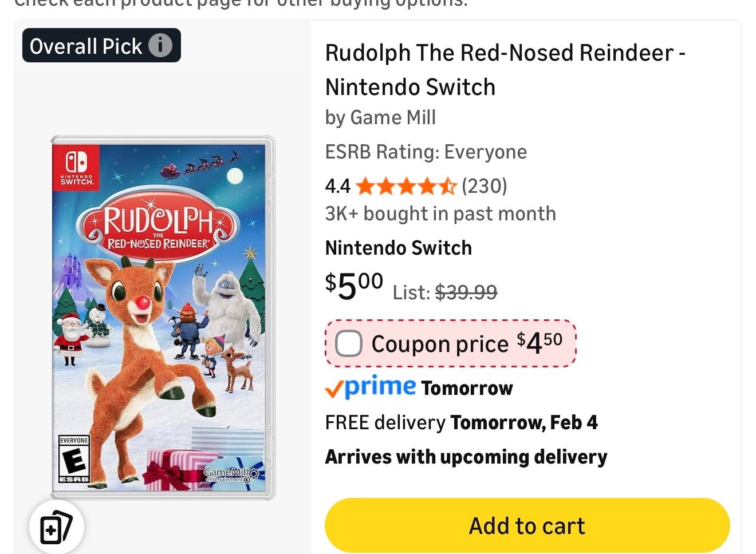756x554 pixels.
Task: Click the 4.4 rating number
Action: coord(337,185)
